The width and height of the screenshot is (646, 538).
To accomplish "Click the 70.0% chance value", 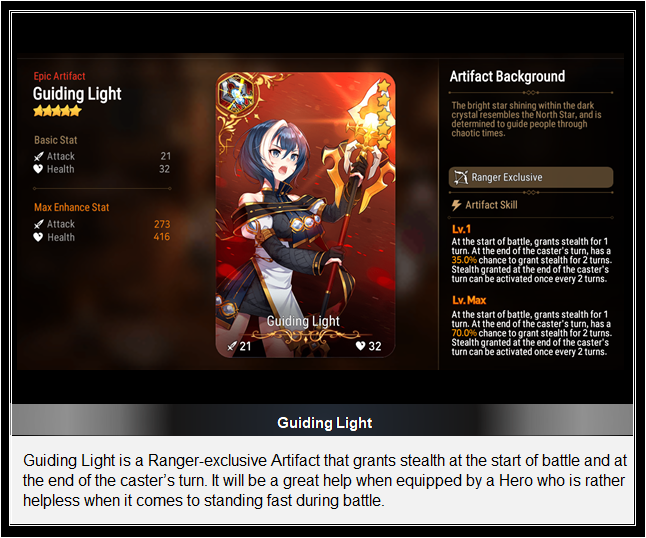I will pyautogui.click(x=464, y=333).
